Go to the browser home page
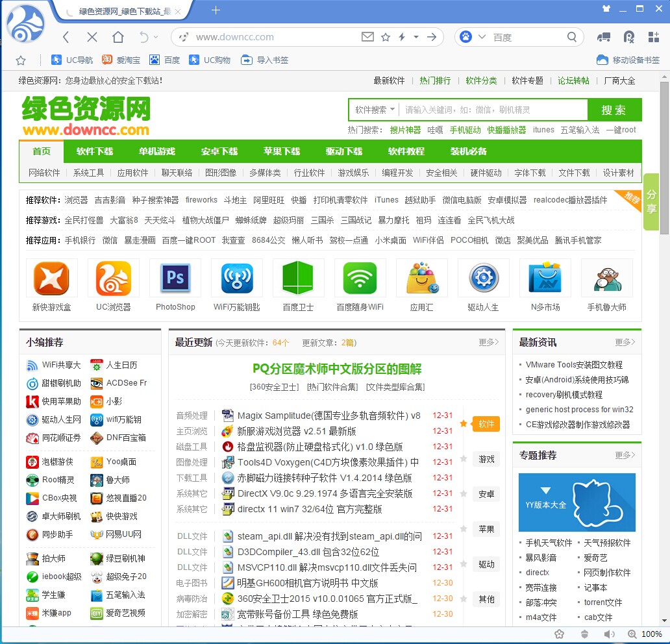The image size is (670, 644). [x=118, y=37]
